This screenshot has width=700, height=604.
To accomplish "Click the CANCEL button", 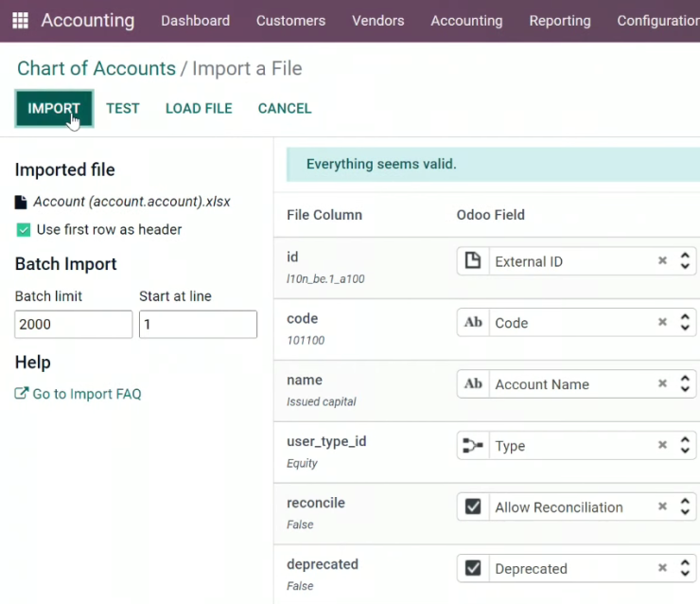I will (285, 109).
